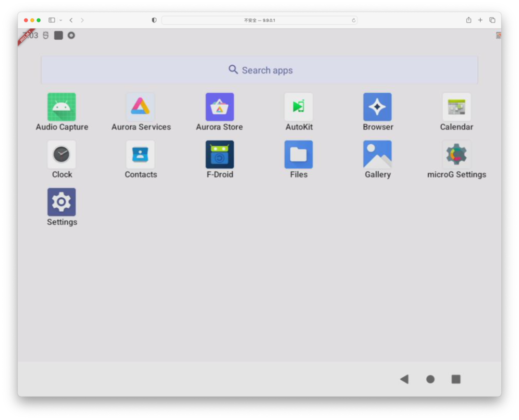Viewport: 519px width, 420px height.
Task: Open the Aurora Store app
Action: [220, 107]
